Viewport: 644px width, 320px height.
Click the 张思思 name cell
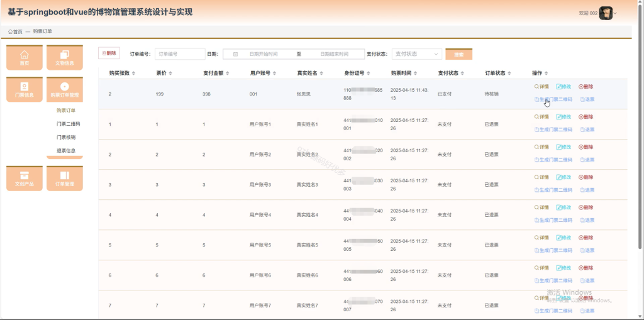[304, 94]
